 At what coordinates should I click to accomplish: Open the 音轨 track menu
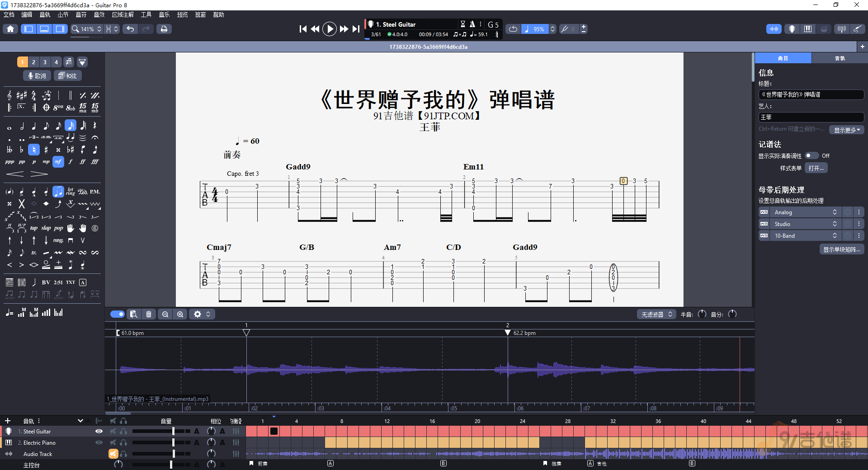coord(45,14)
